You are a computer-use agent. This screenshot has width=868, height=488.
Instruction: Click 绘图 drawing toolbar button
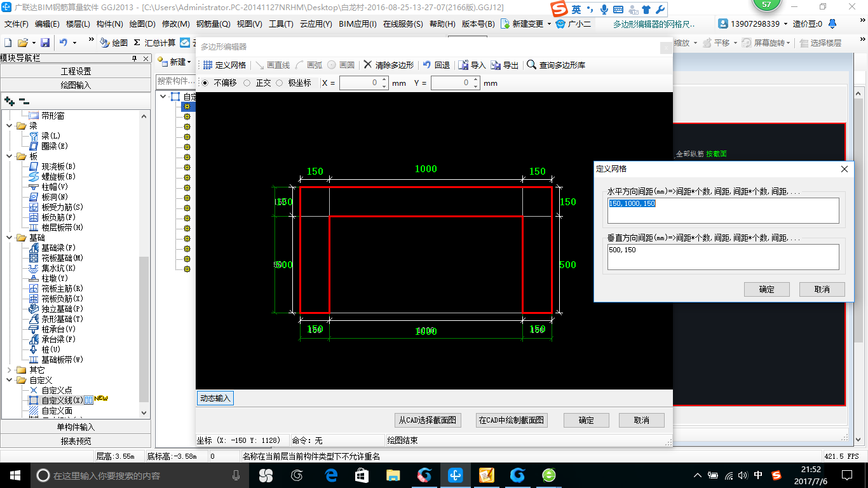point(114,43)
